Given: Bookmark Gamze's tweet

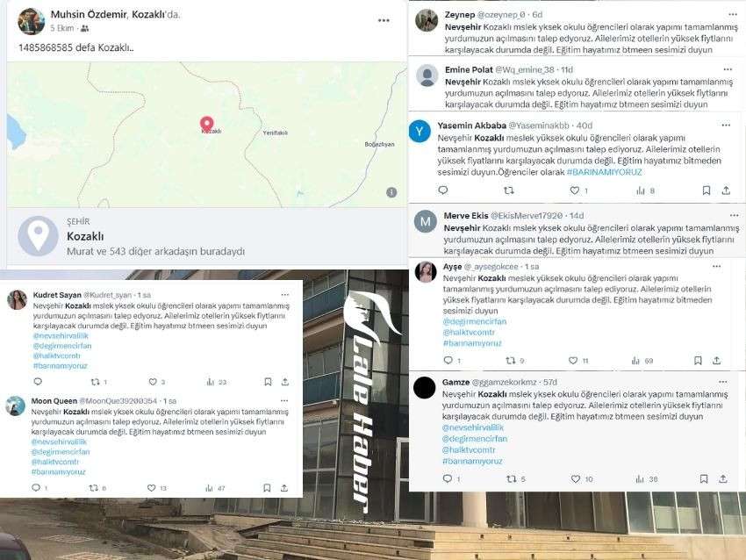Looking at the screenshot, I should point(704,478).
